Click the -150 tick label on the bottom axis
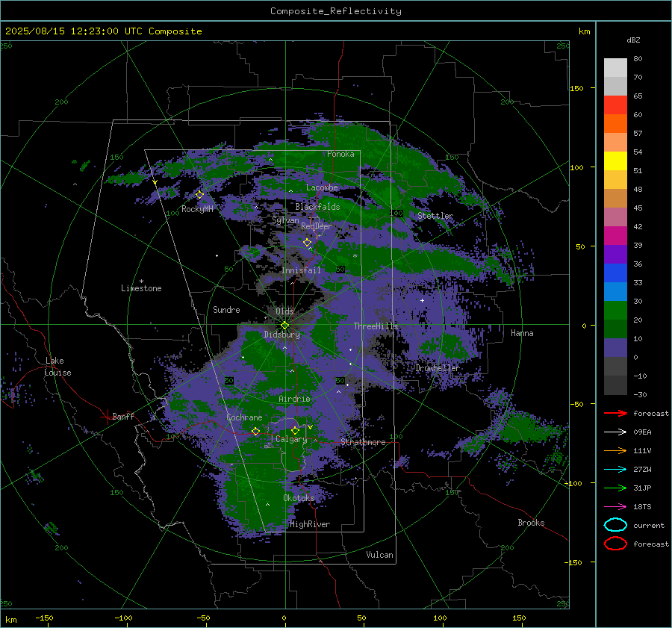 click(x=44, y=618)
